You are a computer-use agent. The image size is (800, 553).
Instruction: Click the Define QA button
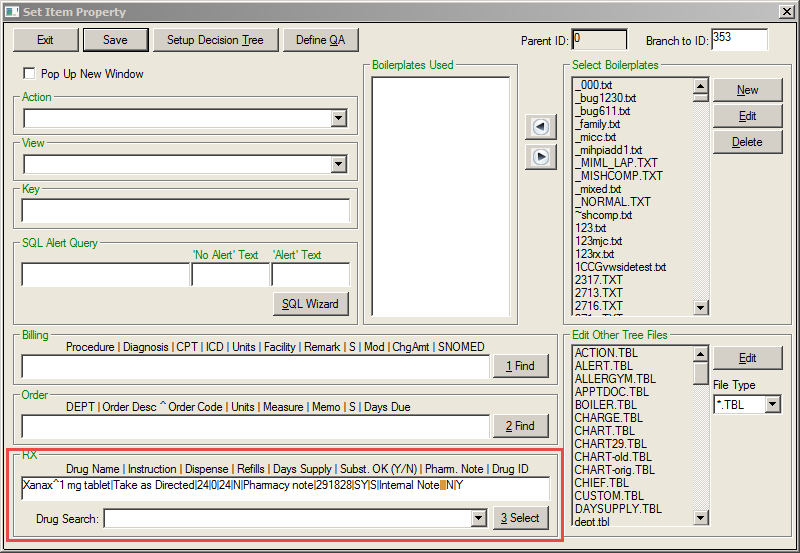coord(320,40)
